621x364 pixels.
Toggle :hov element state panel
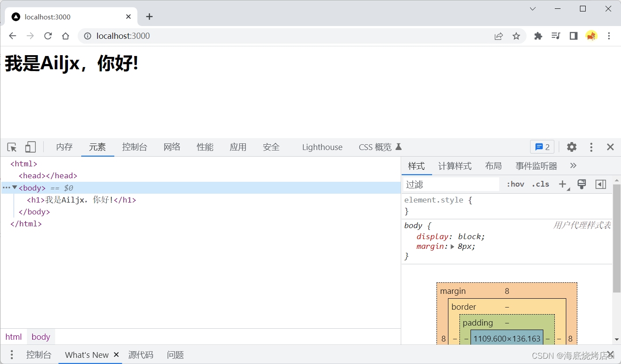coord(515,184)
